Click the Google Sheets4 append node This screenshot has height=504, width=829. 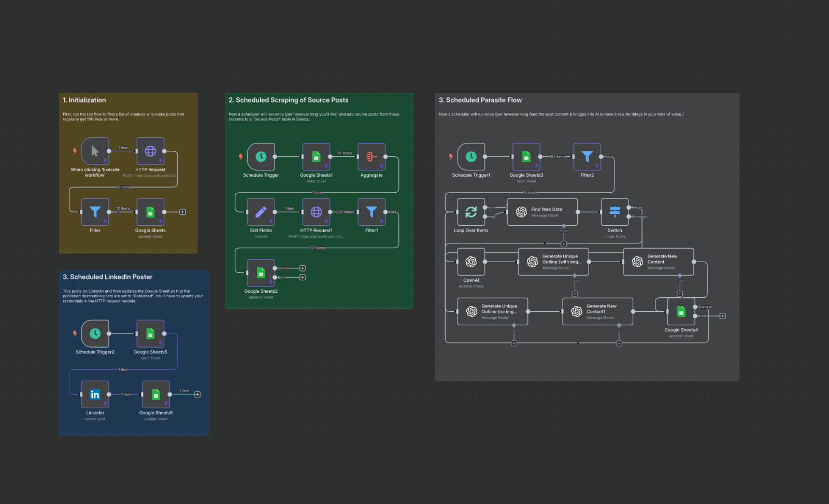pyautogui.click(x=680, y=311)
